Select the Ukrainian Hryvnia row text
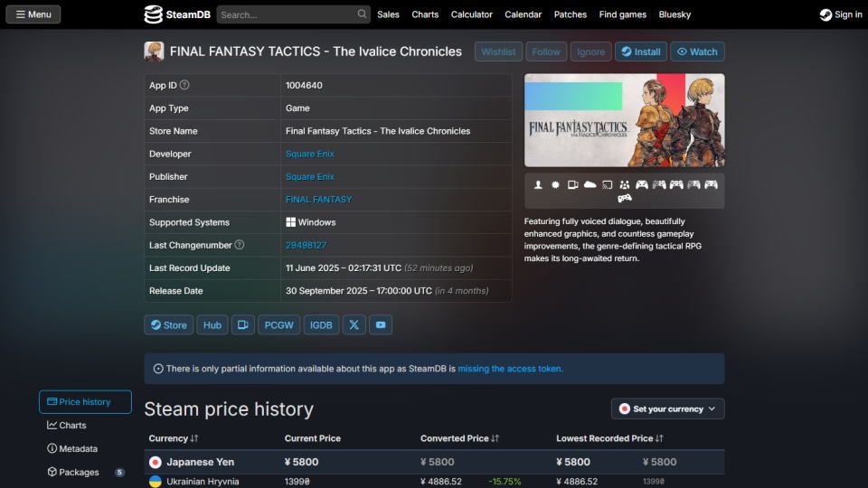This screenshot has height=488, width=868. (x=203, y=482)
